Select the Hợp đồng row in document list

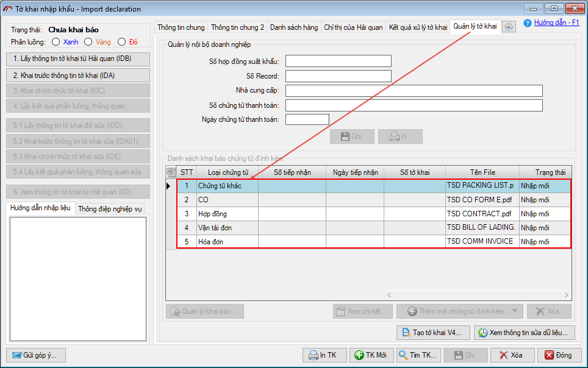[227, 214]
